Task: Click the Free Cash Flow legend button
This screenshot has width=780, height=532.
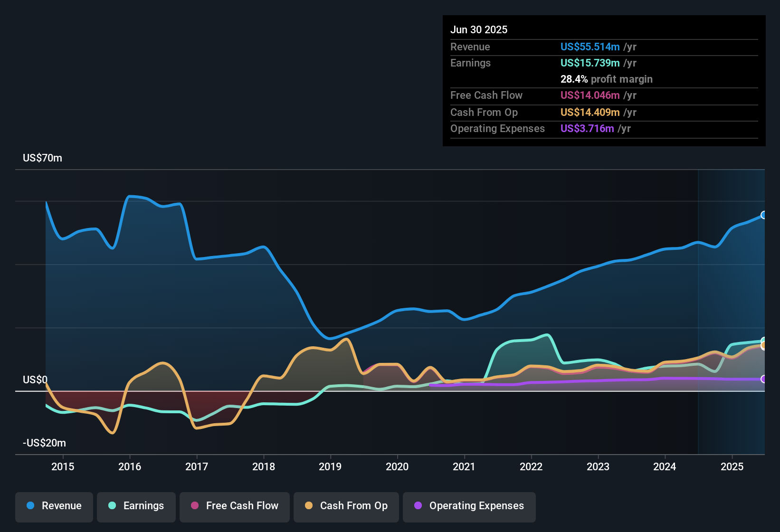Action: (234, 507)
